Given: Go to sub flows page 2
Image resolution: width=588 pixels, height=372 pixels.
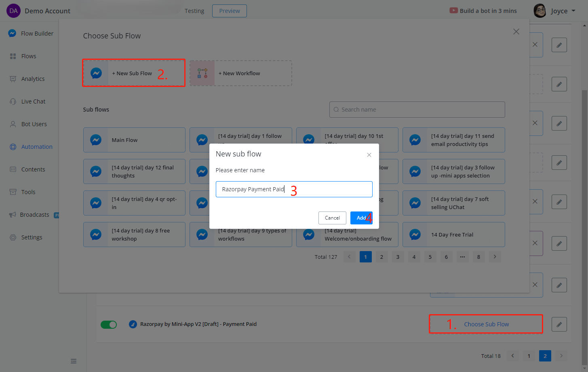Looking at the screenshot, I should (381, 257).
